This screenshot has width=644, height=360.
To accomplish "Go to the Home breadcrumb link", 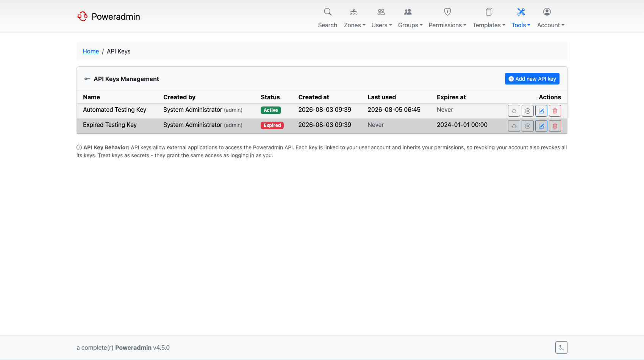I will coord(91,51).
